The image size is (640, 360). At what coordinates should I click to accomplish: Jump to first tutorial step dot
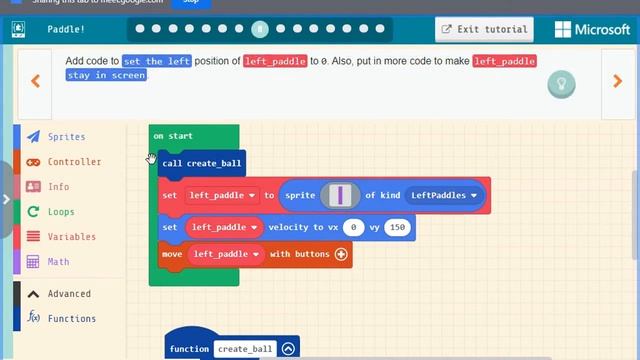140,29
